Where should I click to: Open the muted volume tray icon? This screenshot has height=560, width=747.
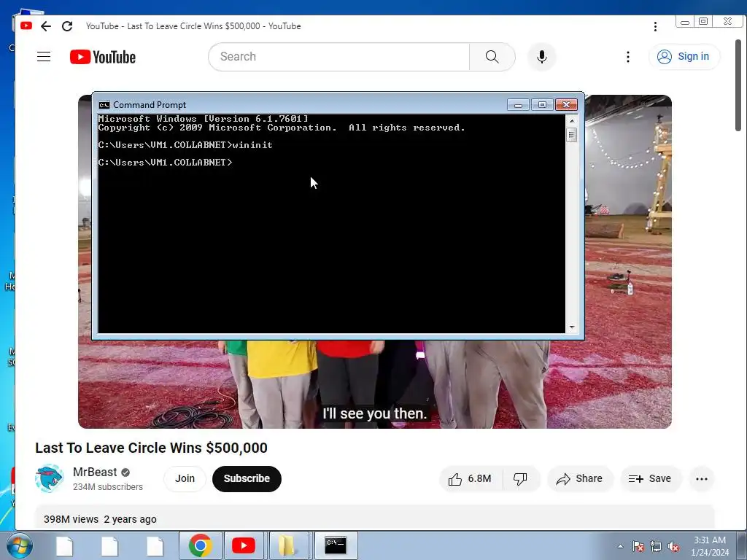[673, 546]
